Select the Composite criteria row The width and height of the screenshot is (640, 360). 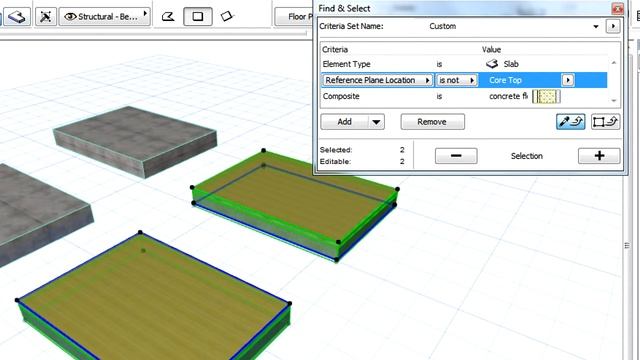tap(464, 96)
